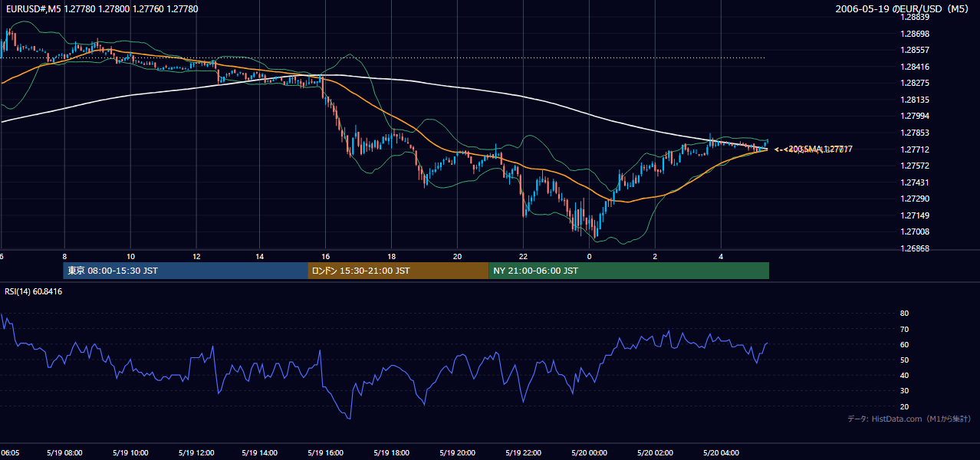Image resolution: width=980 pixels, height=460 pixels.
Task: Click the bottom date label 5/20 00:00
Action: (589, 453)
